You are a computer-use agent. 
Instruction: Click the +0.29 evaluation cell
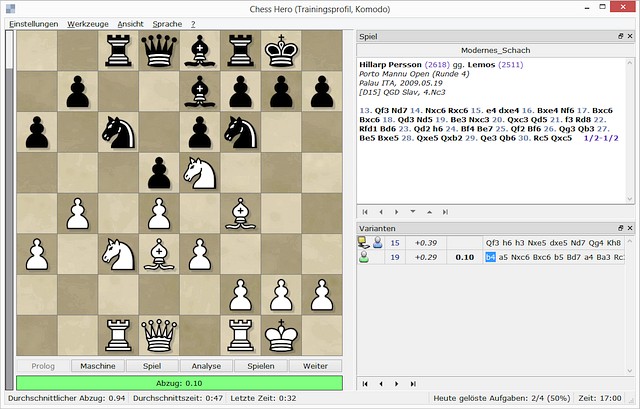[x=426, y=257]
